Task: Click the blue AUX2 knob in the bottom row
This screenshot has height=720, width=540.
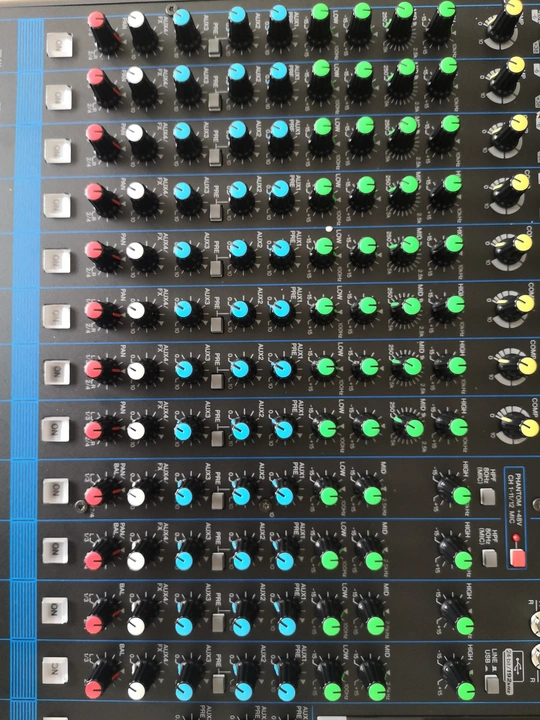Action: (243, 692)
